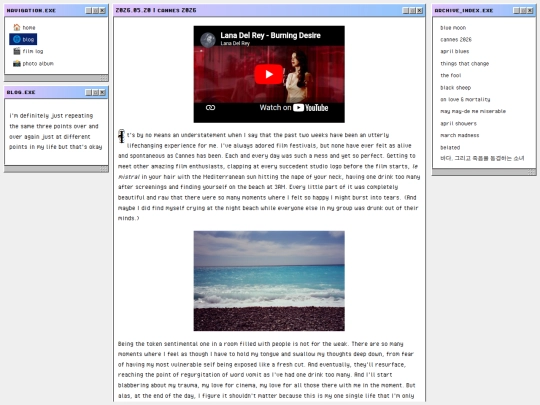This screenshot has width=540, height=405.
Task: Copy link icon on YouTube embed
Action: point(210,107)
